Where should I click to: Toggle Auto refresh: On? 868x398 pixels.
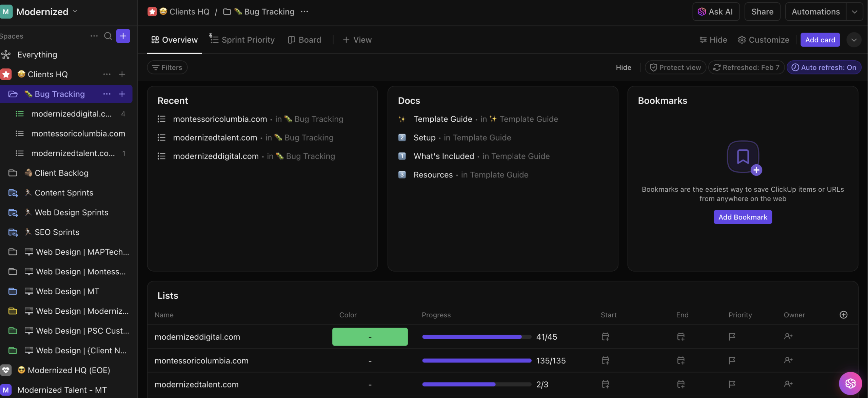[x=824, y=67]
